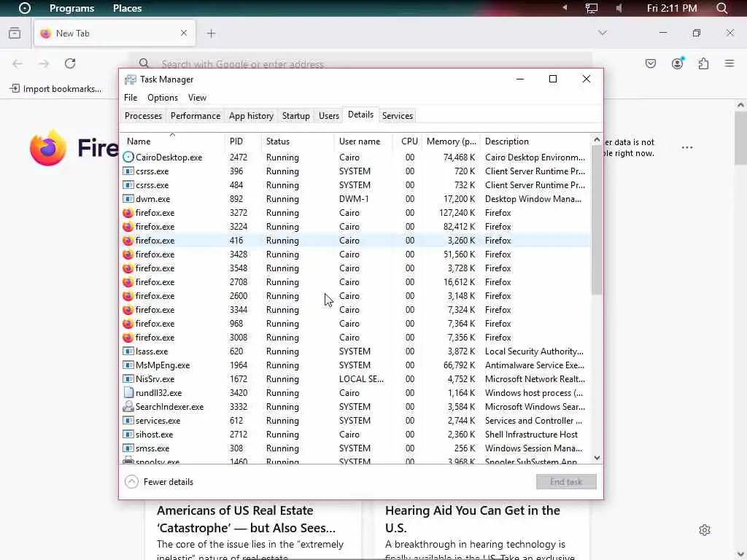This screenshot has height=560, width=747.
Task: Select the dwm.exe process icon
Action: [x=128, y=199]
